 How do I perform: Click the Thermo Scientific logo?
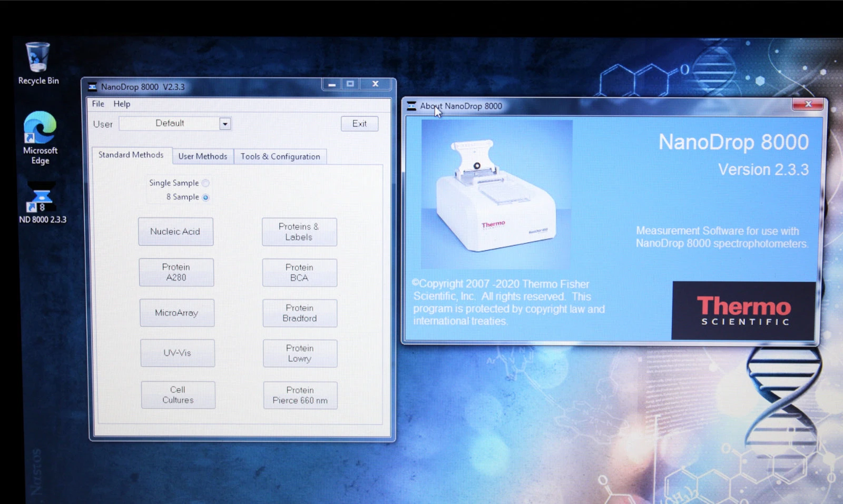click(743, 311)
